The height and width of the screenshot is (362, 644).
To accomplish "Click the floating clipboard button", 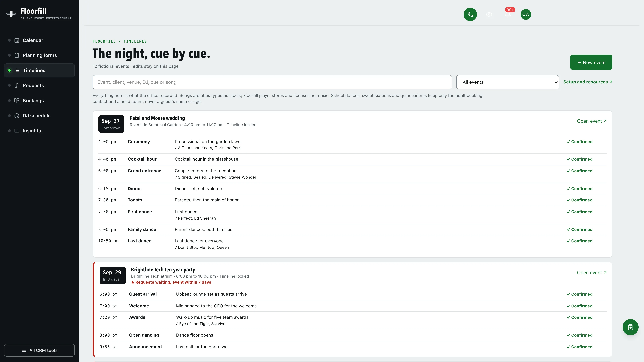I will click(630, 327).
